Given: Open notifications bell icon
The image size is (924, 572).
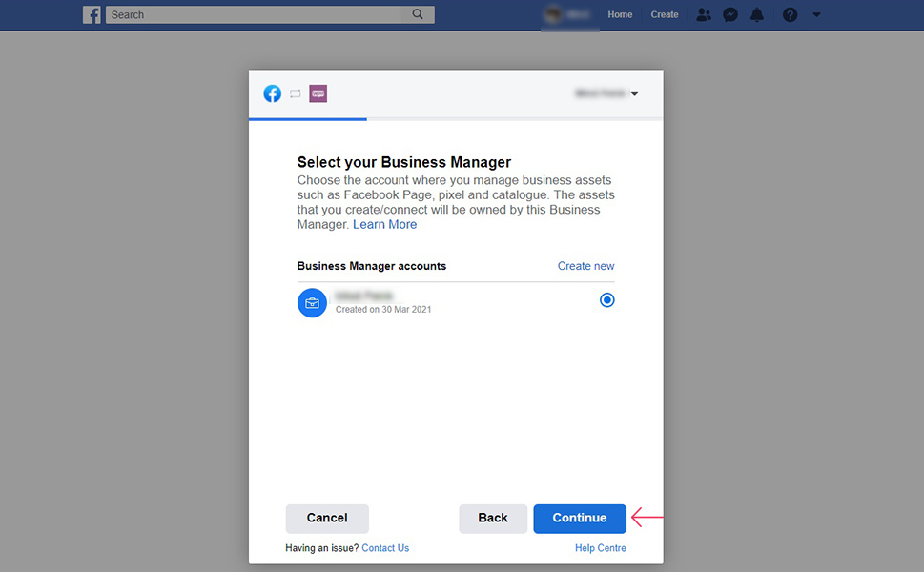Looking at the screenshot, I should 757,14.
